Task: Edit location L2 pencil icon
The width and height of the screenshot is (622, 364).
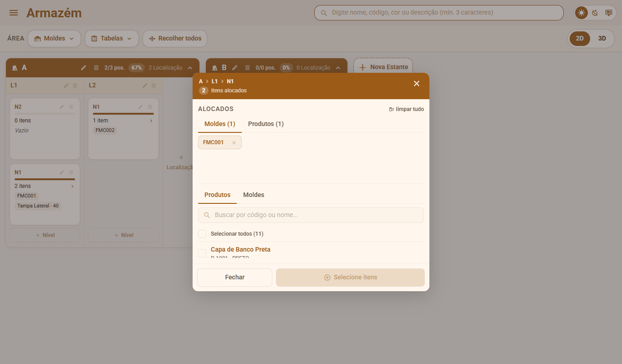Action: pyautogui.click(x=145, y=86)
